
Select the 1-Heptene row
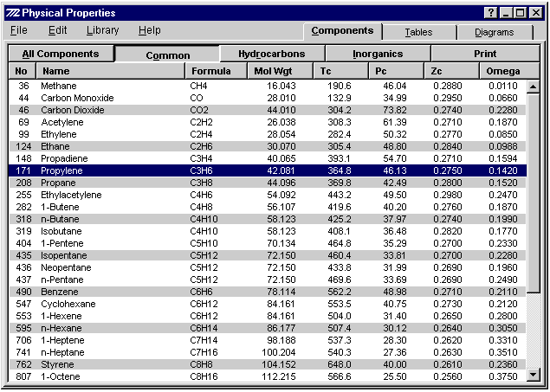pyautogui.click(x=268, y=340)
